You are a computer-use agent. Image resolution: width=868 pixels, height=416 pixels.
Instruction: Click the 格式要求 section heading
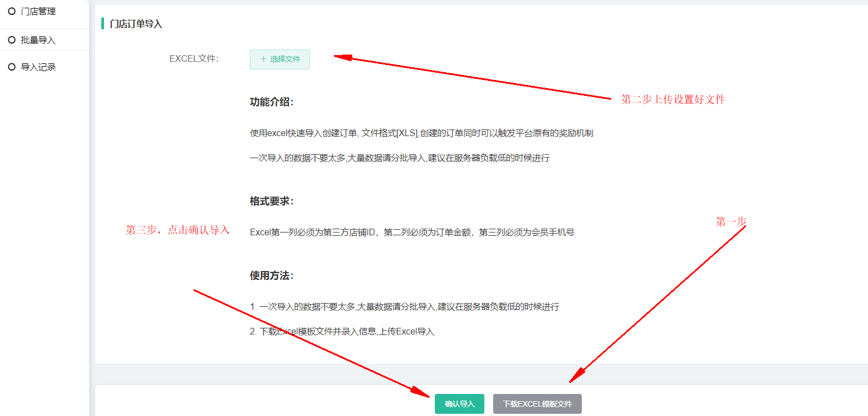[x=271, y=201]
